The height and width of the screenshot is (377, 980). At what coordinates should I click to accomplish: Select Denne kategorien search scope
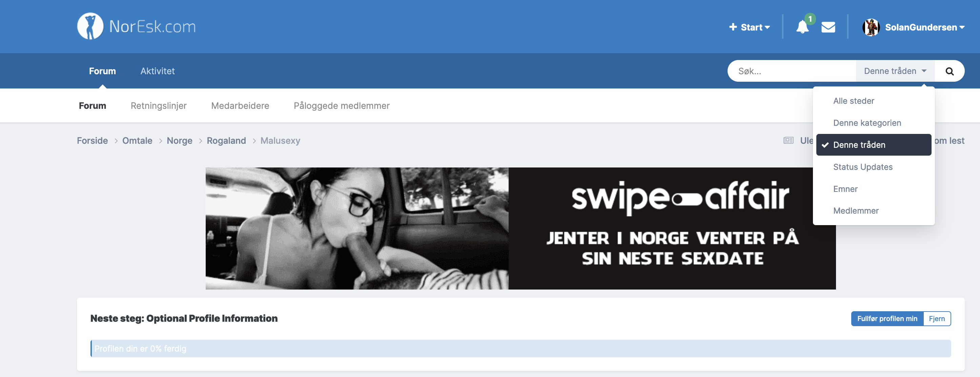pyautogui.click(x=874, y=123)
